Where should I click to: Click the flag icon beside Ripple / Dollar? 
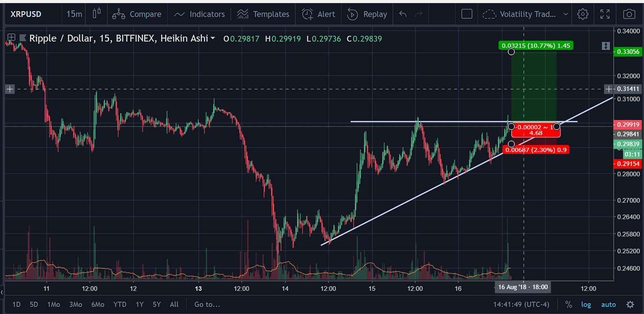[22, 38]
